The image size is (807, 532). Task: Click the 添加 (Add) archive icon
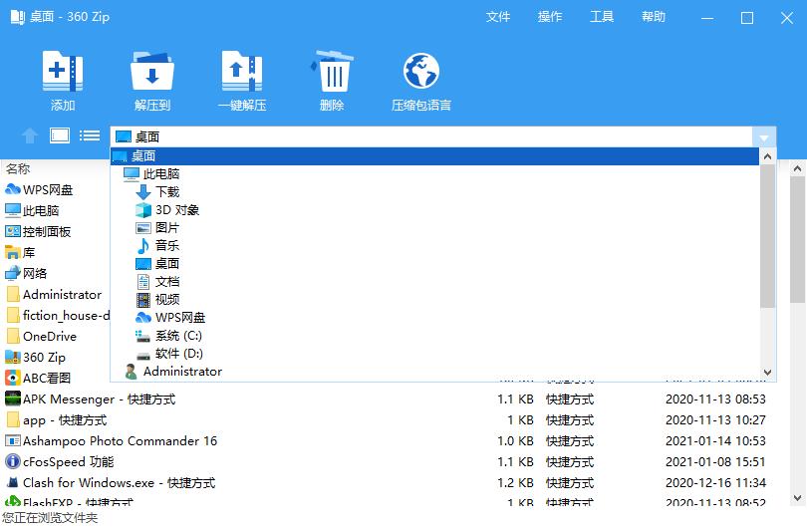63,72
